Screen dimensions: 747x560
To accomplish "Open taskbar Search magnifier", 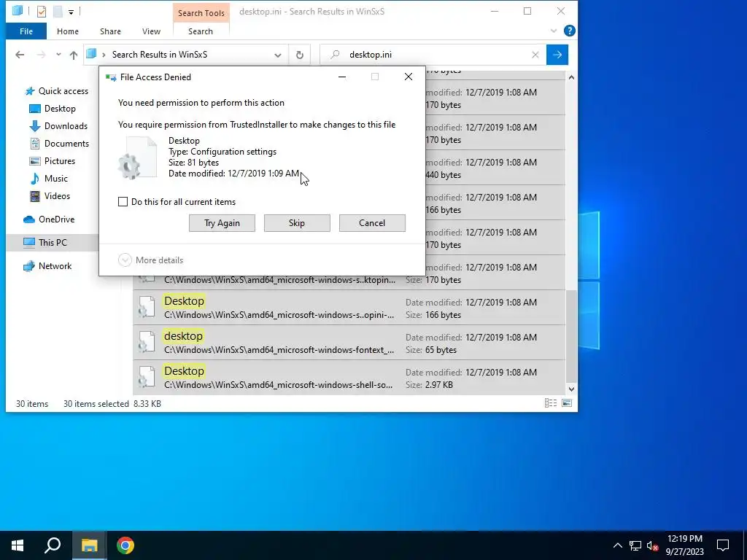I will click(53, 545).
